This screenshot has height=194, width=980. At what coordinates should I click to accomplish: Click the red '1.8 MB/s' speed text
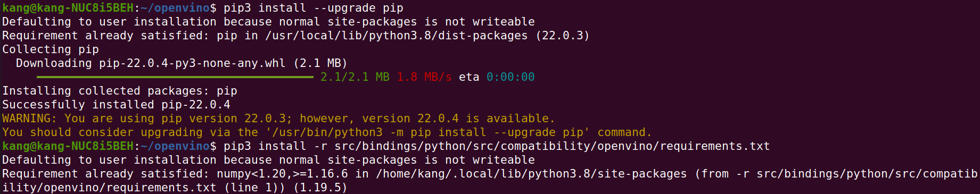(424, 77)
